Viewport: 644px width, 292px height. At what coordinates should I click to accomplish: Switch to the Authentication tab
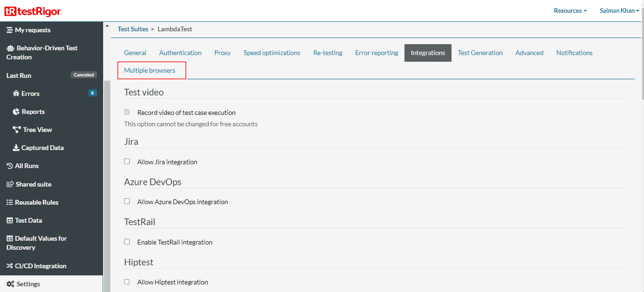tap(180, 53)
